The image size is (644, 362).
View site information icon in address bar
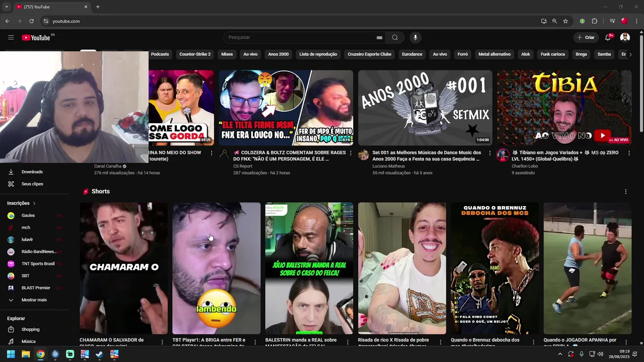click(46, 21)
